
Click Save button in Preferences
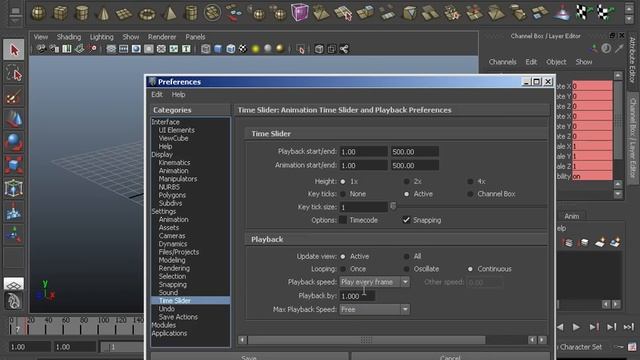(x=249, y=356)
